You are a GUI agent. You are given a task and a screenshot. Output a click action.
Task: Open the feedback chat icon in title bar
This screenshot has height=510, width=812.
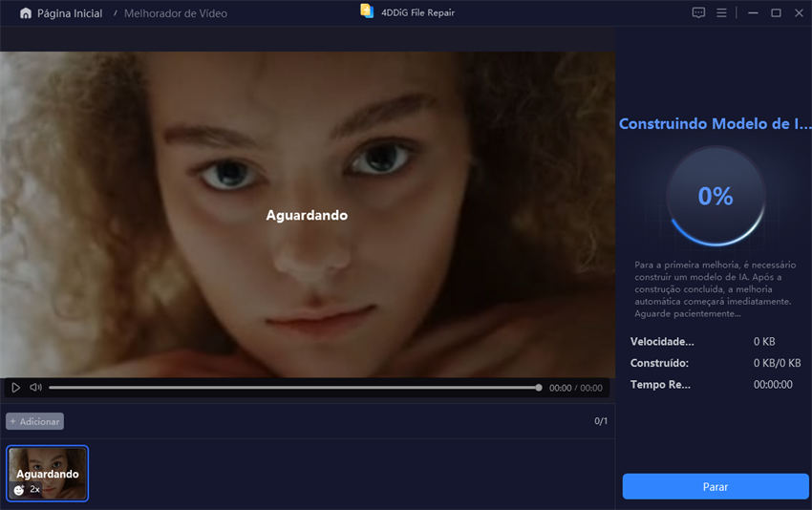click(698, 13)
